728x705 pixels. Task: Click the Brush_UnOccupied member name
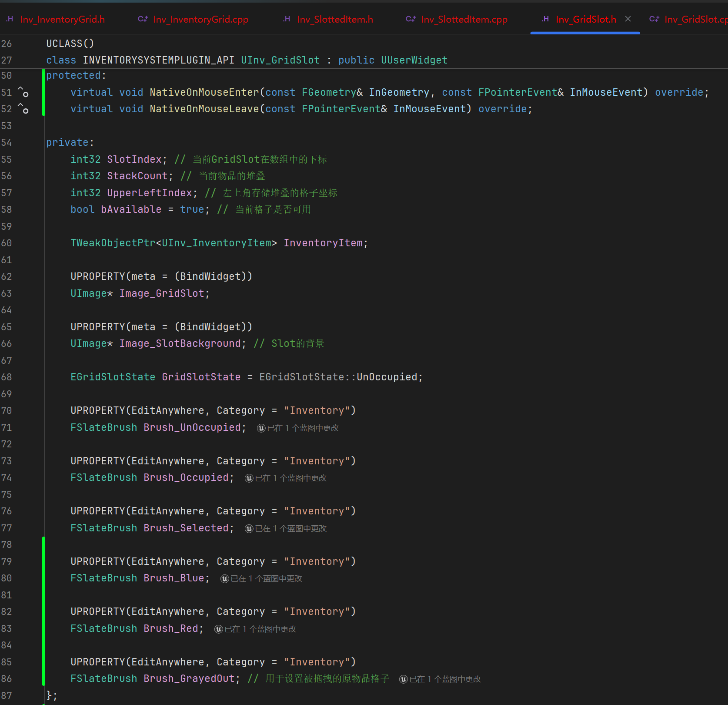pyautogui.click(x=192, y=427)
